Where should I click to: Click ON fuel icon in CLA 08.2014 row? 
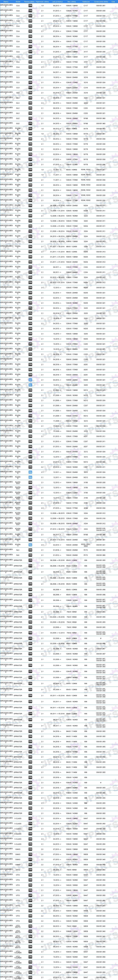30,36
